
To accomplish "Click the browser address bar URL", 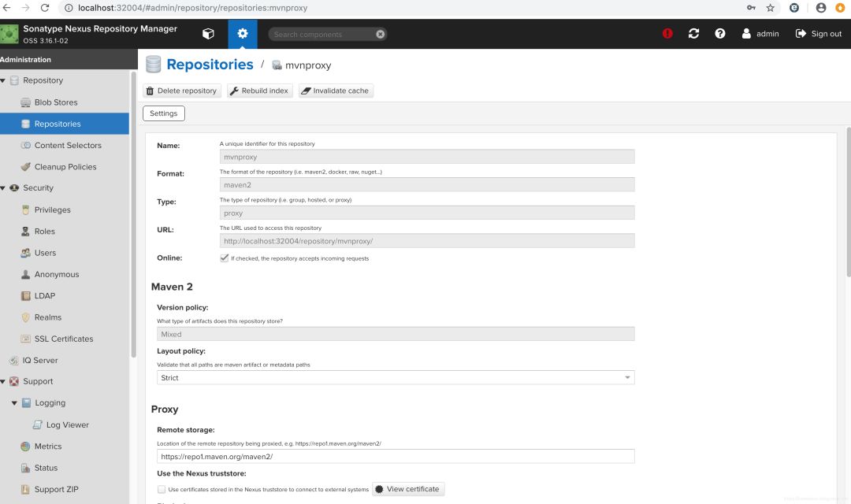I will tap(192, 8).
